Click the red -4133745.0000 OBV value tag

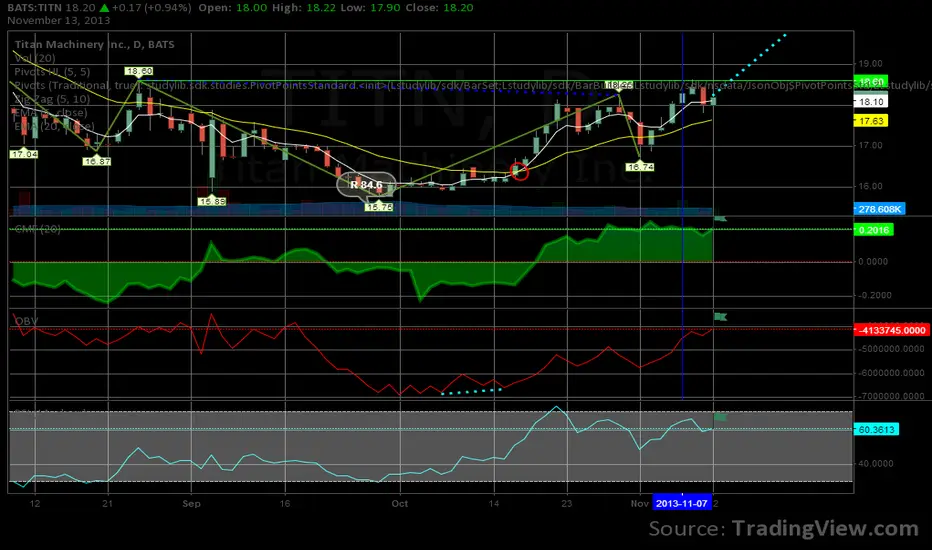coord(892,330)
